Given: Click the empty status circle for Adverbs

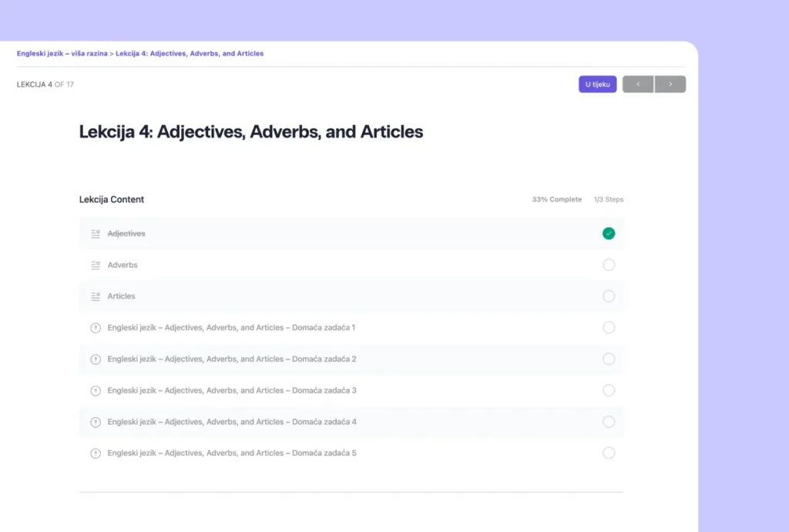Looking at the screenshot, I should [x=609, y=265].
